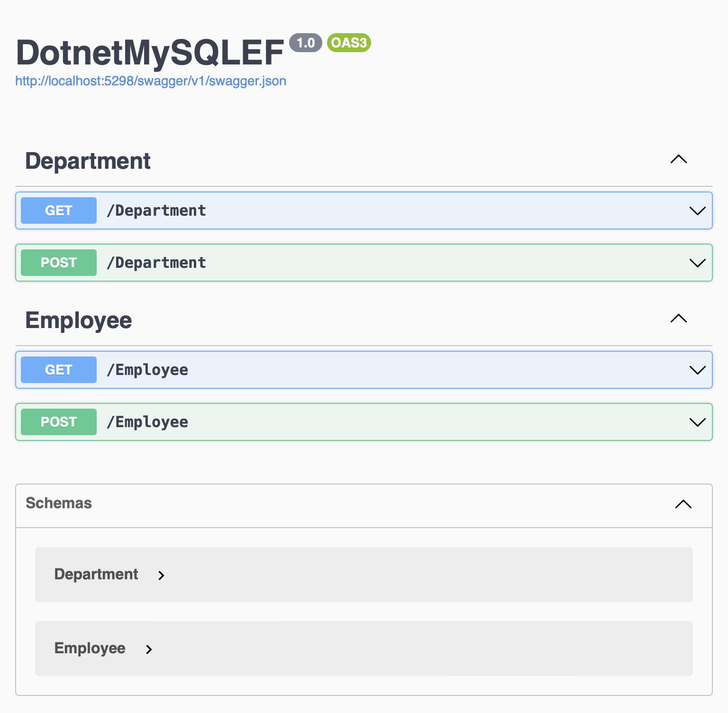Collapse the Department section using its chevron
The width and height of the screenshot is (728, 713).
tap(679, 159)
